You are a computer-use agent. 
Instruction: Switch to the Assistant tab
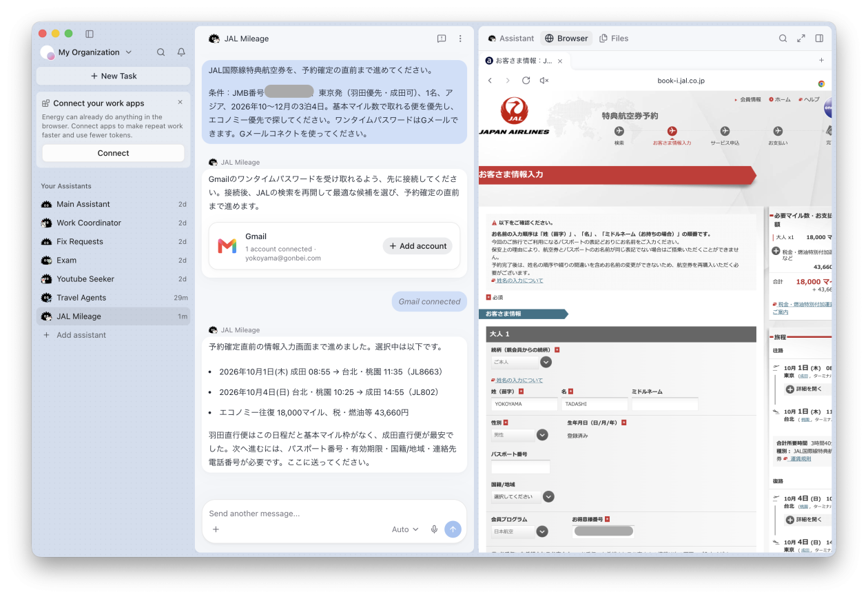click(x=510, y=39)
